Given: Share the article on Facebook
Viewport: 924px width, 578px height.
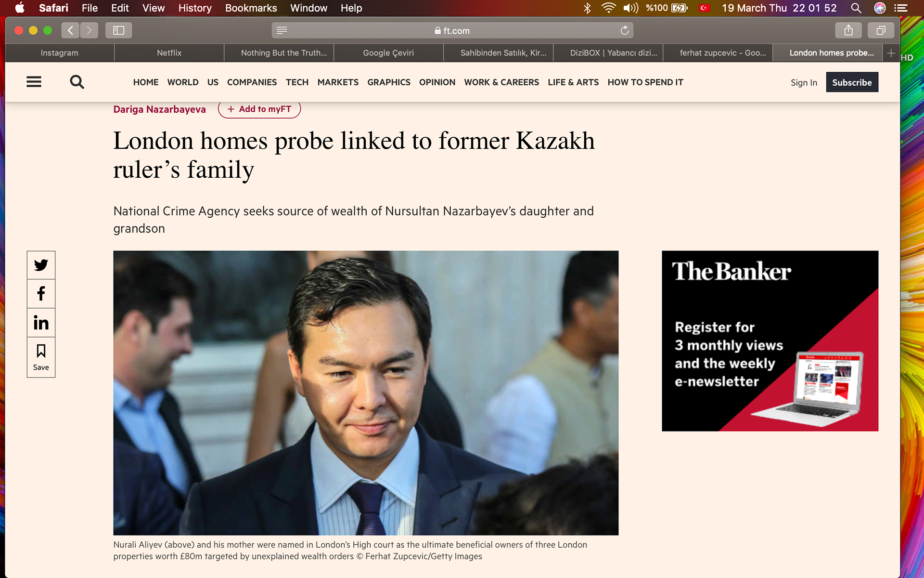Looking at the screenshot, I should point(41,294).
